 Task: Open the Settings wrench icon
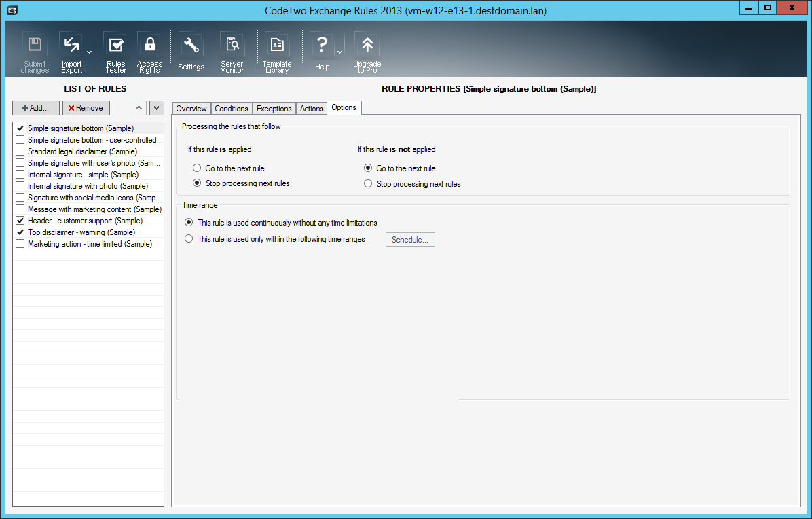(191, 52)
